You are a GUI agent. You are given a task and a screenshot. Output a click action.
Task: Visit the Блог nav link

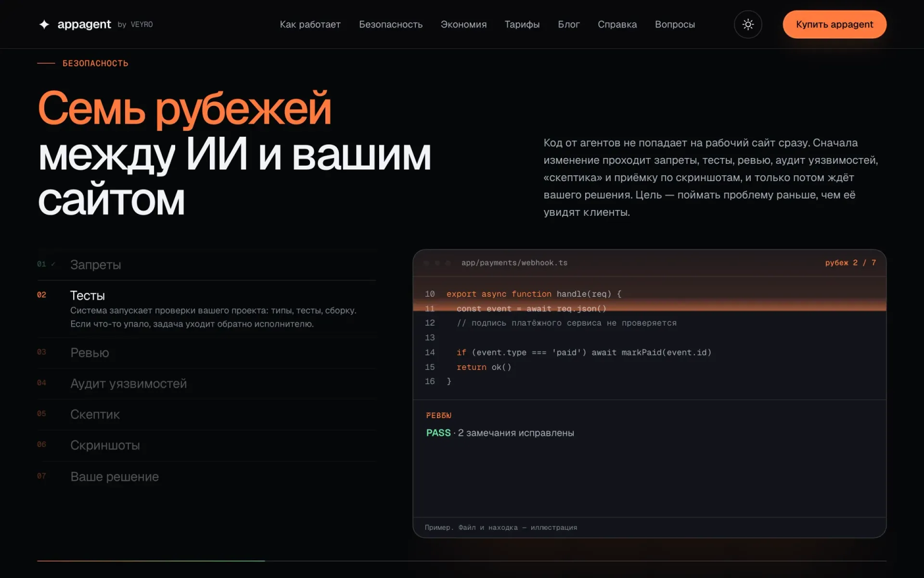[x=569, y=25]
